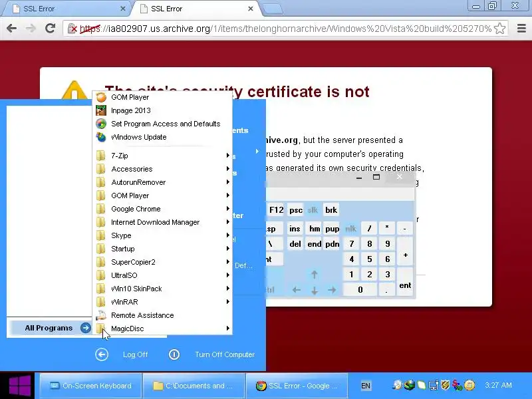The image size is (532, 399).
Task: Select Google Chrome folder in programs
Action: click(162, 209)
